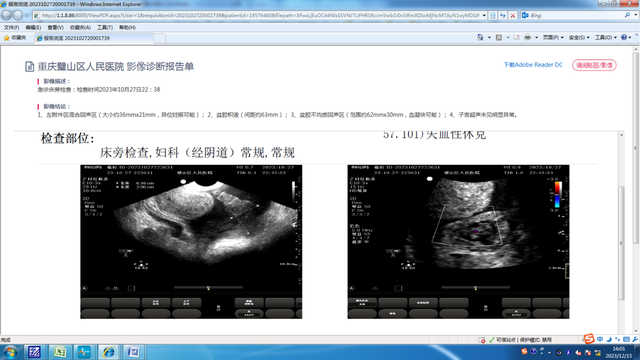Screen dimensions: 640x360
Task: Expand the 工具(O) command bar dropdown
Action: pos(606,37)
